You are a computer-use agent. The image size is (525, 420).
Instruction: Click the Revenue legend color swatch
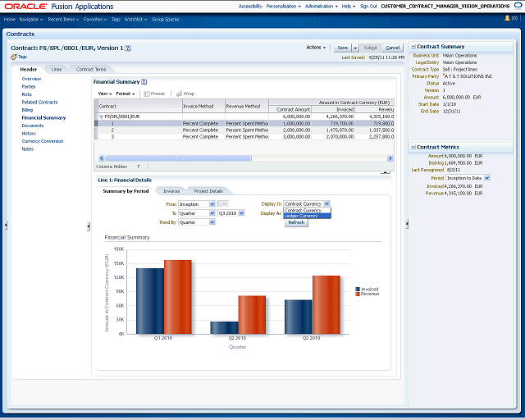click(358, 294)
